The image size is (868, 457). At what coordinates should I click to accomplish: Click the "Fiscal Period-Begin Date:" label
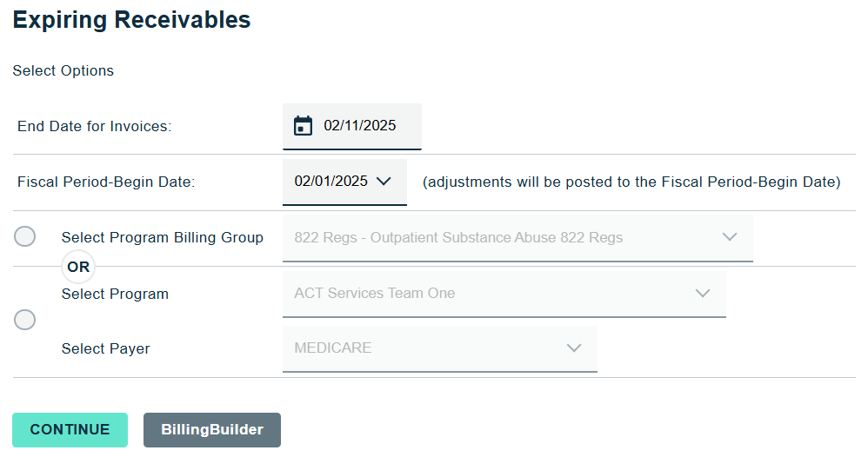[106, 182]
